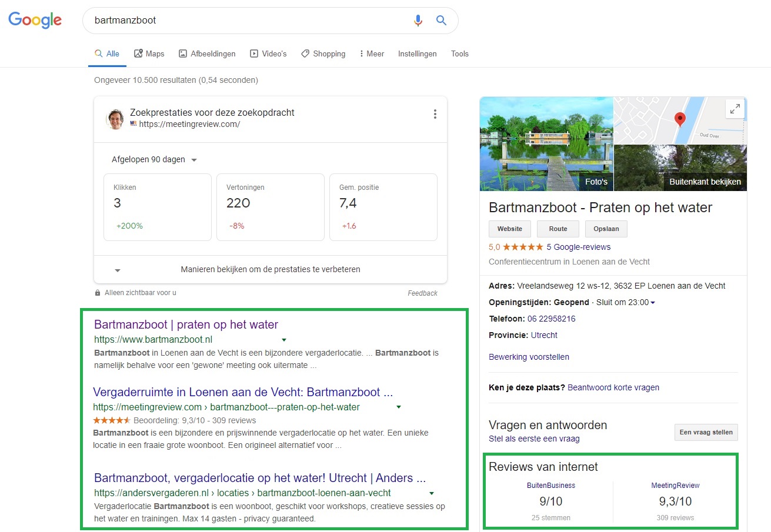
Task: Open the Buitenkant bekijken street view thumbnail
Action: coord(680,168)
